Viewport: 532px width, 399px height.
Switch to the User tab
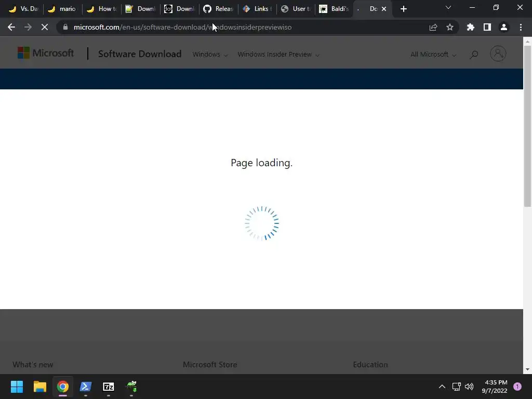click(297, 9)
